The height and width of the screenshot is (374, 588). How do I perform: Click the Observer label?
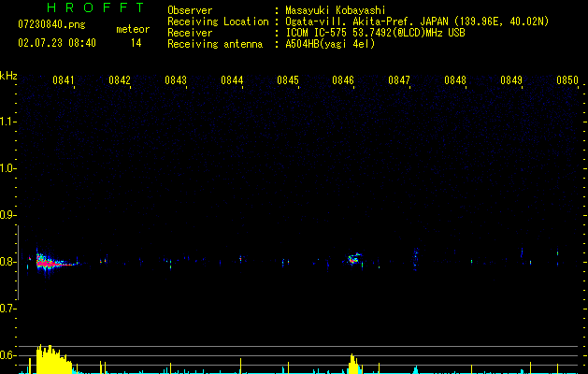tap(190, 10)
